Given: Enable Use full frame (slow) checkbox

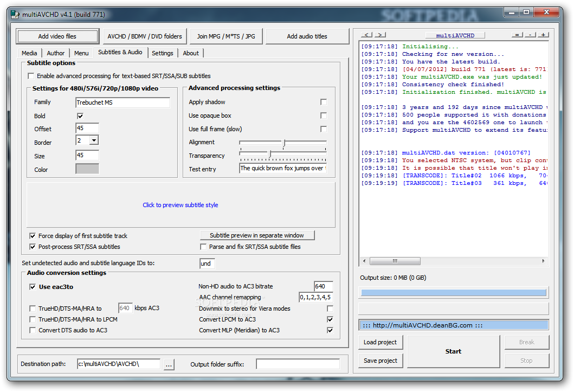Looking at the screenshot, I should point(324,129).
